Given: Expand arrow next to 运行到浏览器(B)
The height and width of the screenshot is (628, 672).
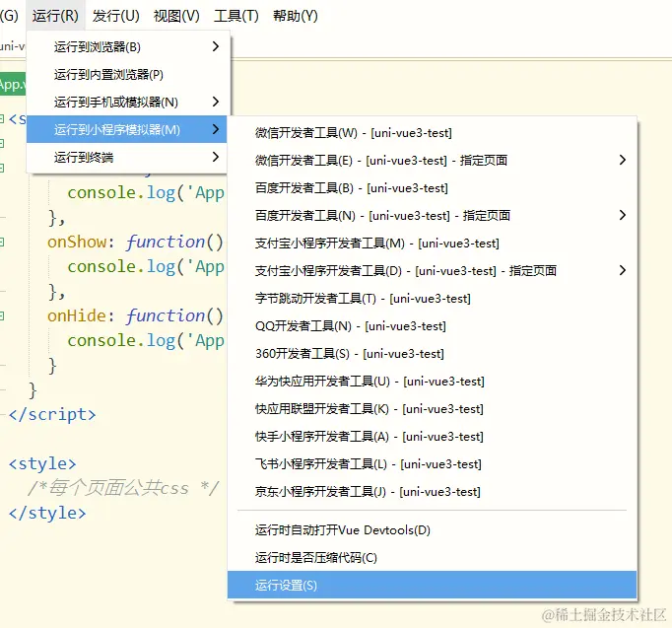Looking at the screenshot, I should click(x=216, y=46).
